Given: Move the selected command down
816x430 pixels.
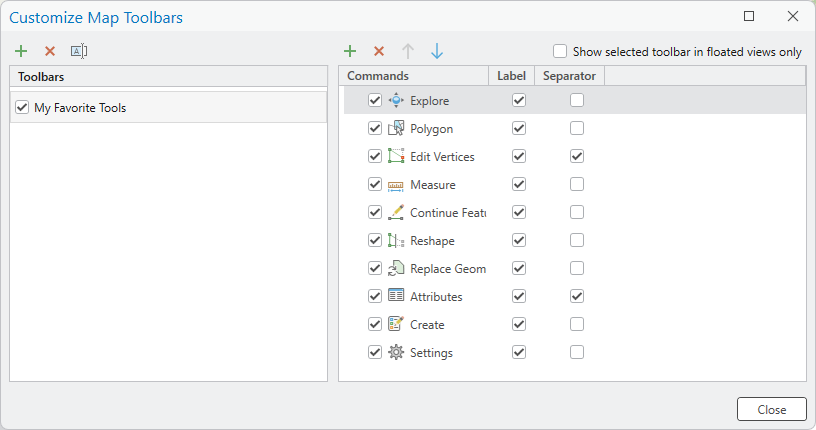Looking at the screenshot, I should click(x=437, y=51).
